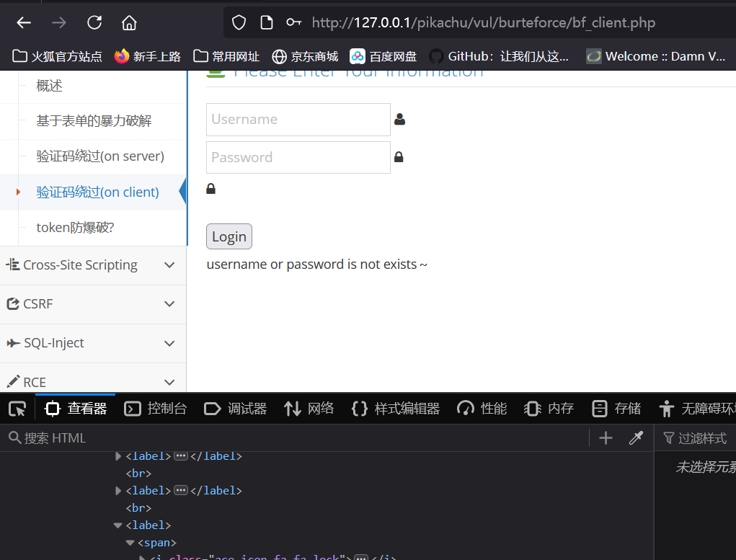Click the Login button

(x=229, y=236)
